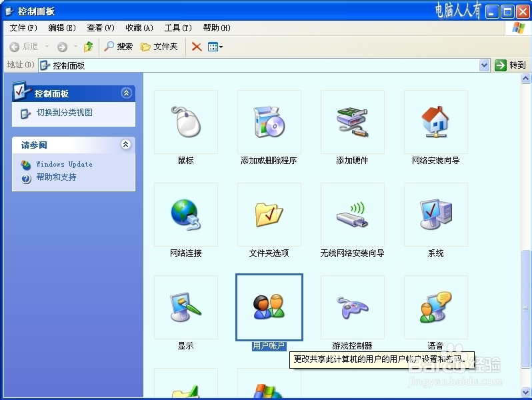Click the switch-to-category-view icon in sidebar
The image size is (532, 400).
point(25,113)
